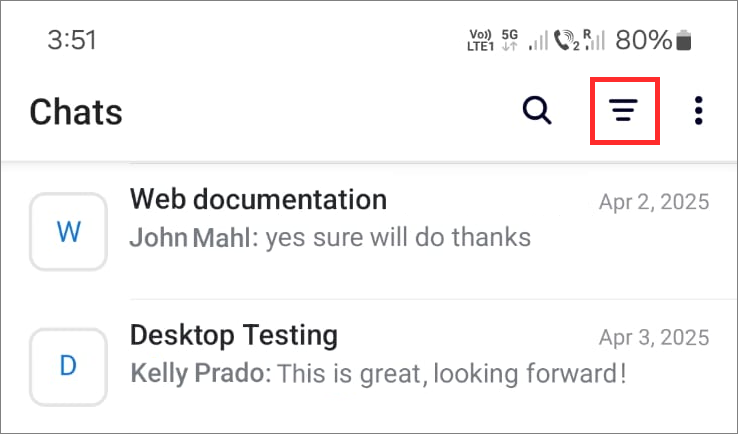
Task: Tap the first SIM signal bars icon
Action: coord(538,40)
